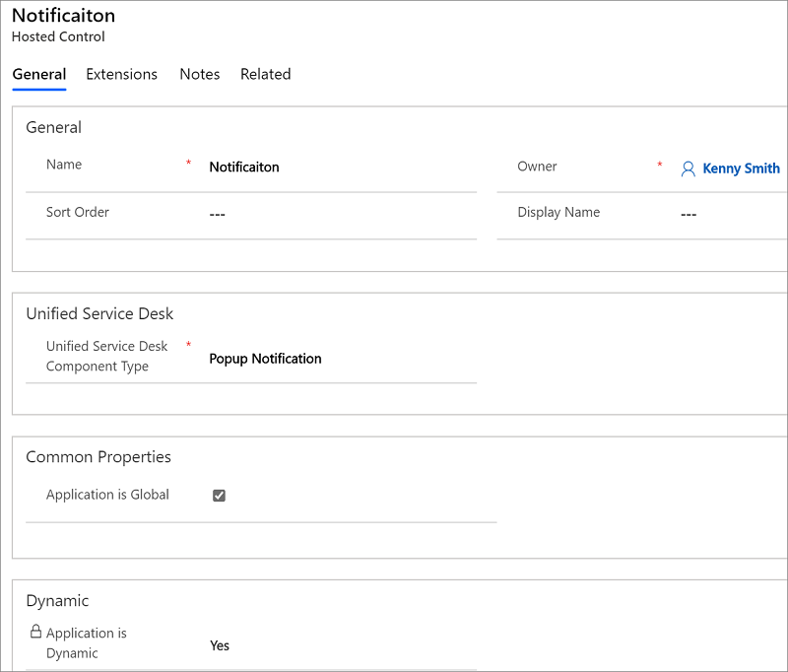Open the Related tab
This screenshot has height=672, width=788.
(265, 74)
